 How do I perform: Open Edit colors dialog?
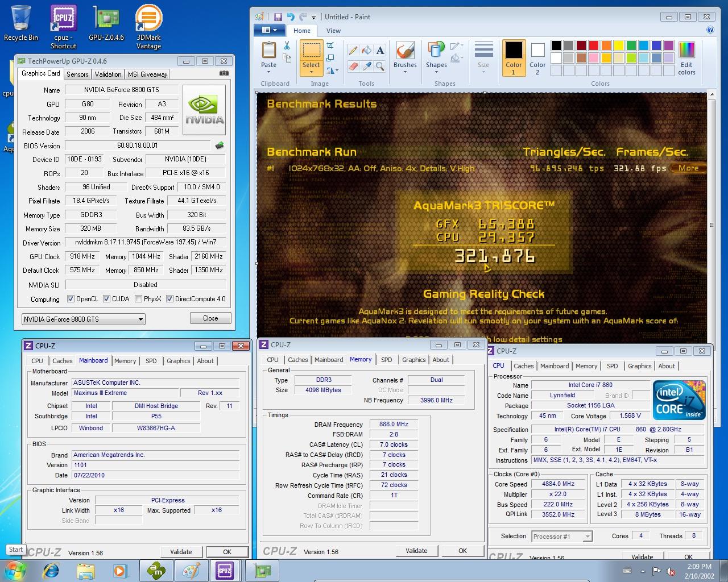tap(686, 58)
